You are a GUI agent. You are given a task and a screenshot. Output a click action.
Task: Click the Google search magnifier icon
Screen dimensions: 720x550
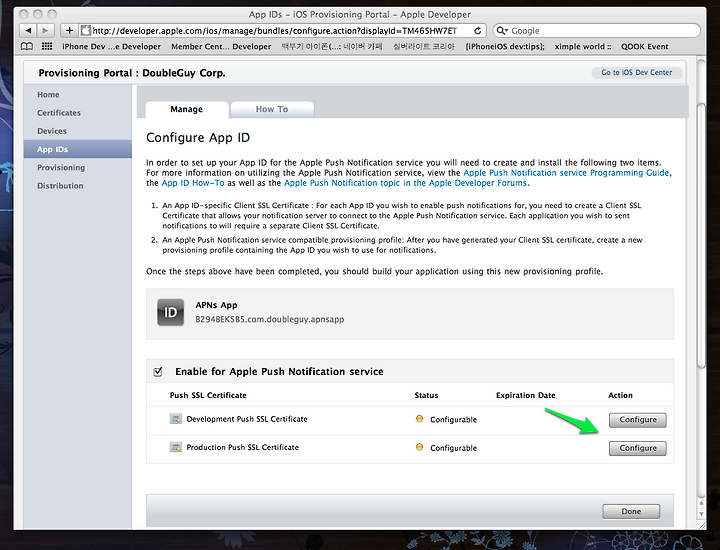502,31
